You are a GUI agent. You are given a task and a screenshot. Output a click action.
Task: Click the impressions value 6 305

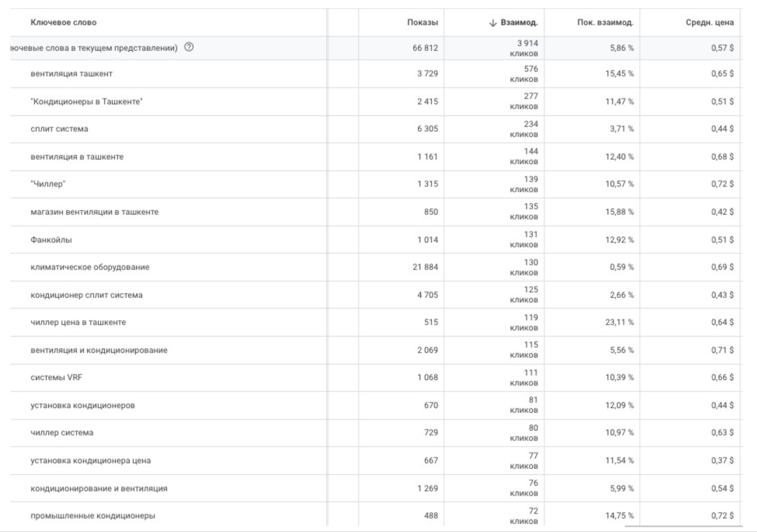[x=427, y=129]
